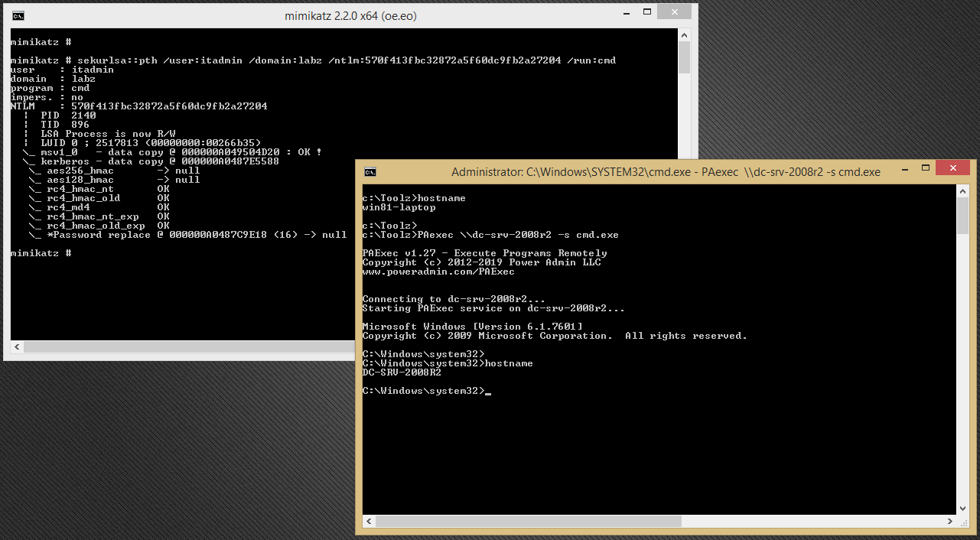Click the 'PAexec \\dc-srv-2008r2 -s cmd.exe' command line

pyautogui.click(x=490, y=235)
